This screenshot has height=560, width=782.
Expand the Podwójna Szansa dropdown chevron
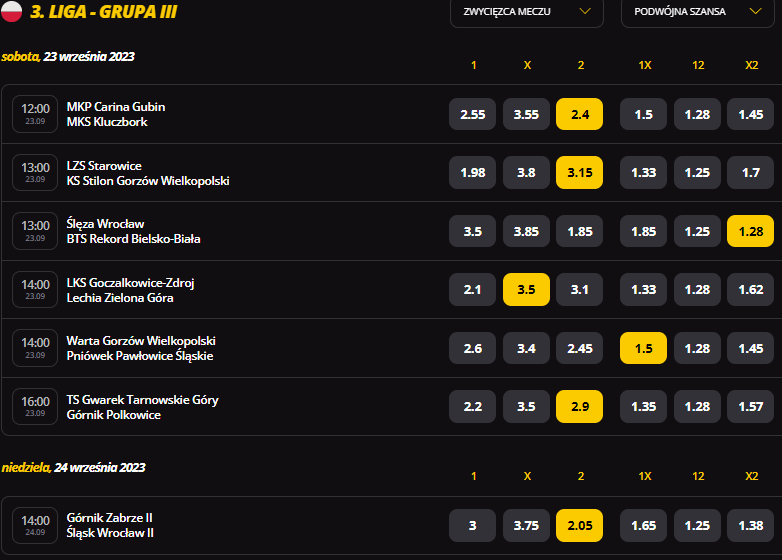[756, 11]
